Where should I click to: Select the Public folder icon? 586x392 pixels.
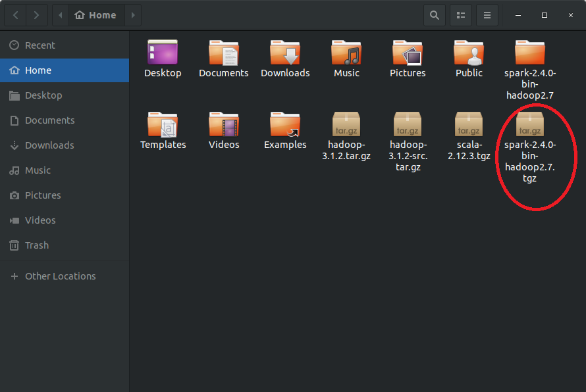[x=469, y=52]
